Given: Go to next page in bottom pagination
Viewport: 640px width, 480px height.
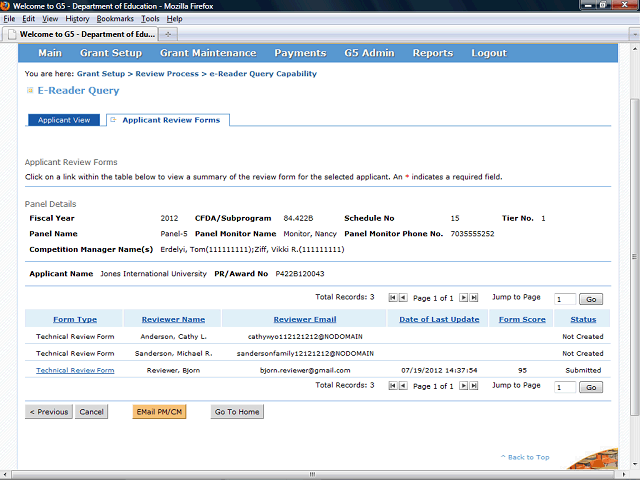Looking at the screenshot, I should (463, 386).
